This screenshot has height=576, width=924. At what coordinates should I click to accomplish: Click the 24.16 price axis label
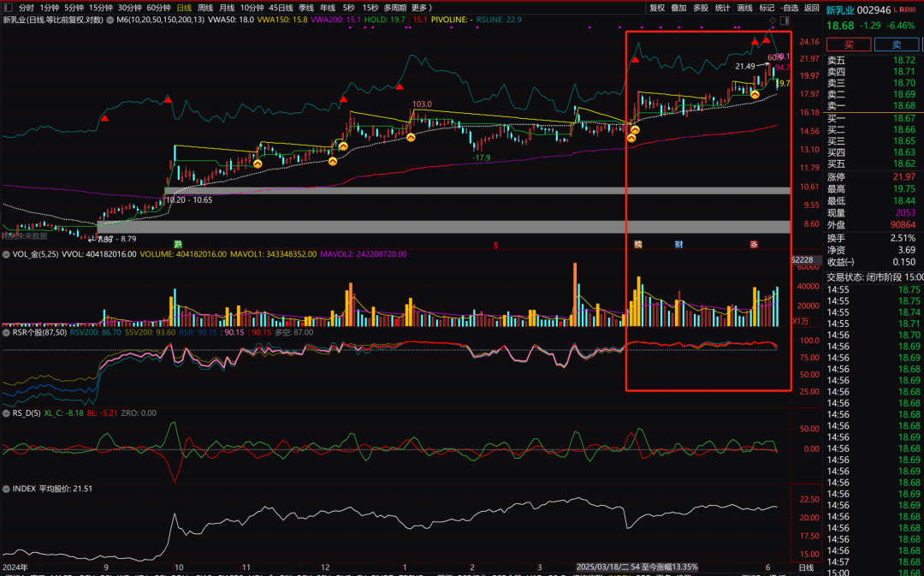809,42
